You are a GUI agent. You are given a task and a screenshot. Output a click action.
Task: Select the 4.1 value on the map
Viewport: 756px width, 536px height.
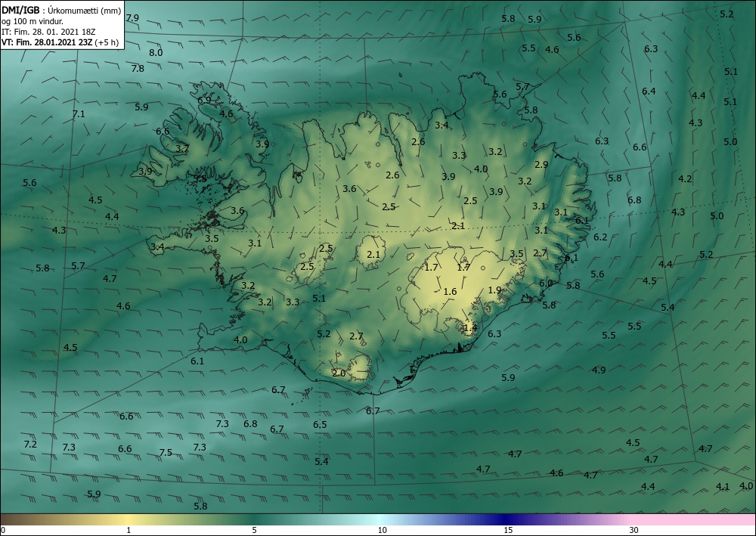click(723, 487)
